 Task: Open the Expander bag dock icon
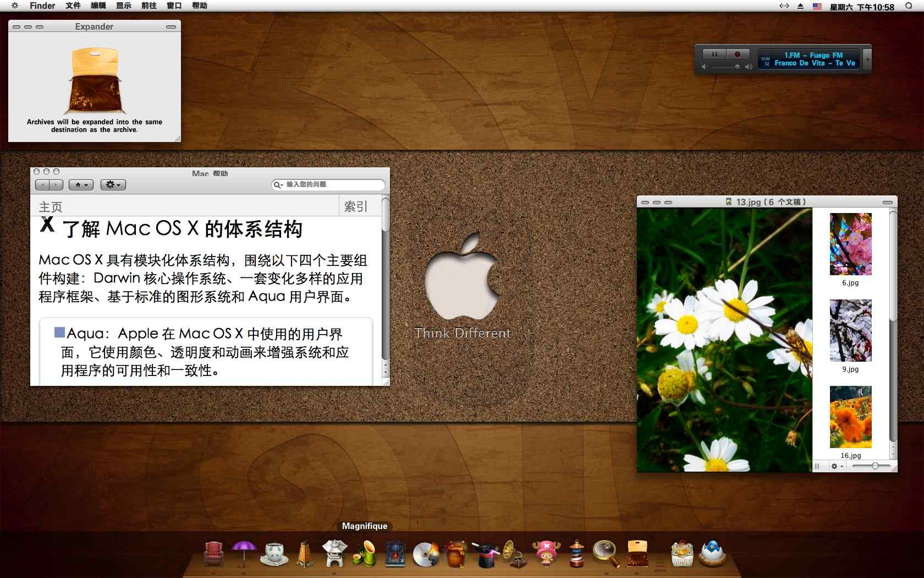pyautogui.click(x=637, y=553)
